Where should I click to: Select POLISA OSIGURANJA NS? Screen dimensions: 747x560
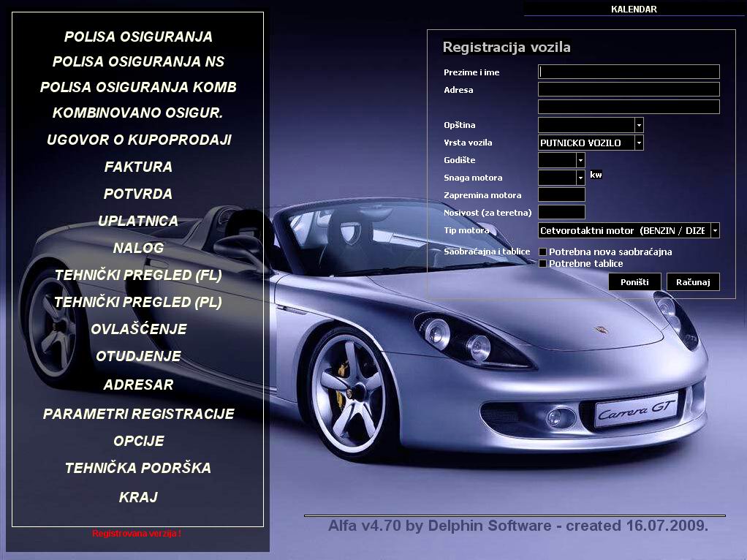(138, 61)
